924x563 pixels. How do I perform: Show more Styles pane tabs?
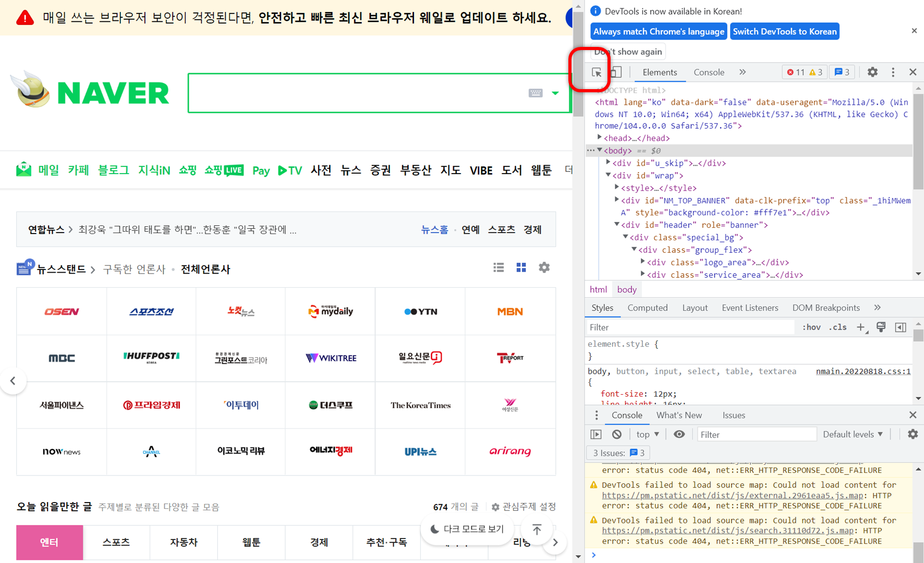[x=878, y=308]
